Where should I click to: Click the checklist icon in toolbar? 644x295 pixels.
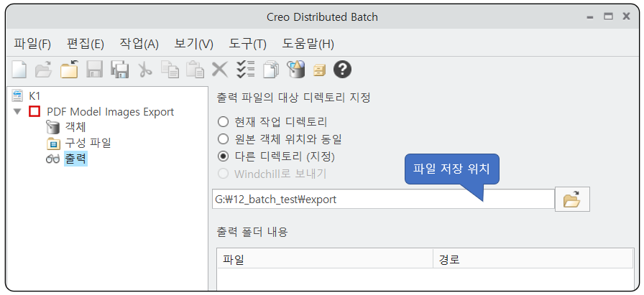(245, 70)
